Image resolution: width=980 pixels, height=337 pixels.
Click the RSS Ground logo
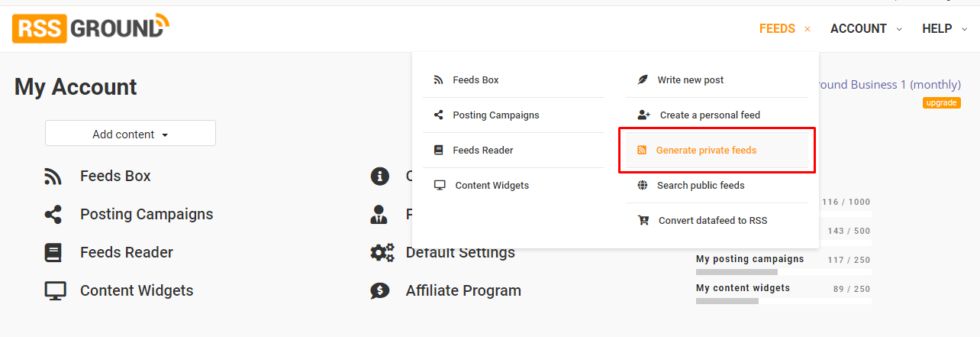pyautogui.click(x=90, y=28)
